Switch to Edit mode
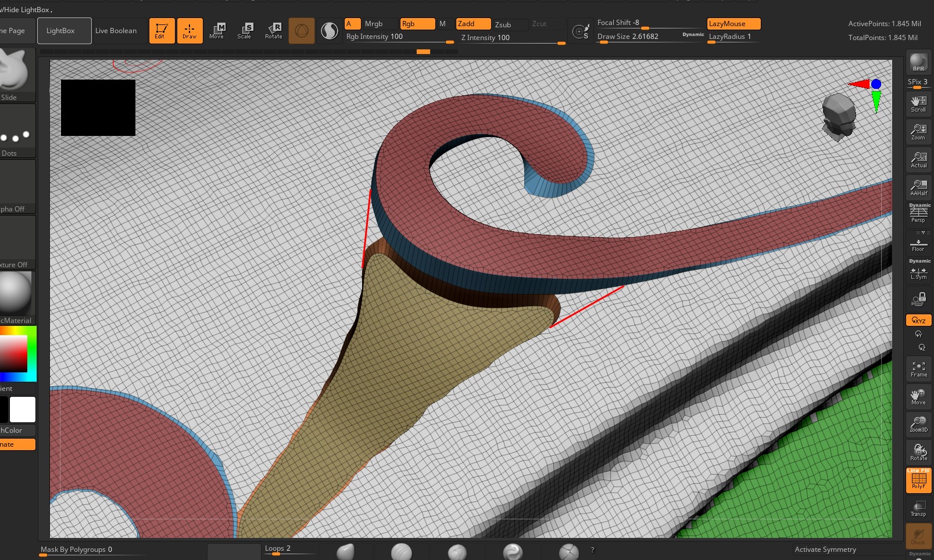Screen dimensions: 934x560 pyautogui.click(x=162, y=30)
